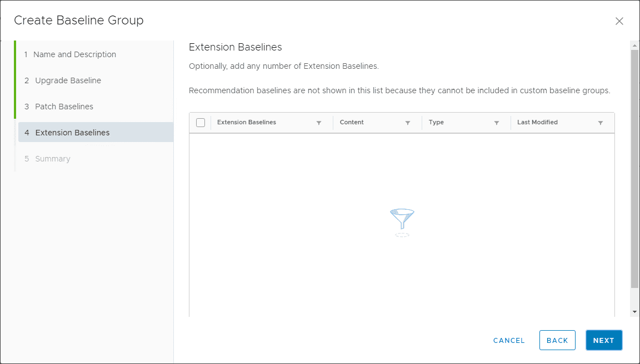Open the Content column filter
The image size is (640, 364).
click(408, 123)
